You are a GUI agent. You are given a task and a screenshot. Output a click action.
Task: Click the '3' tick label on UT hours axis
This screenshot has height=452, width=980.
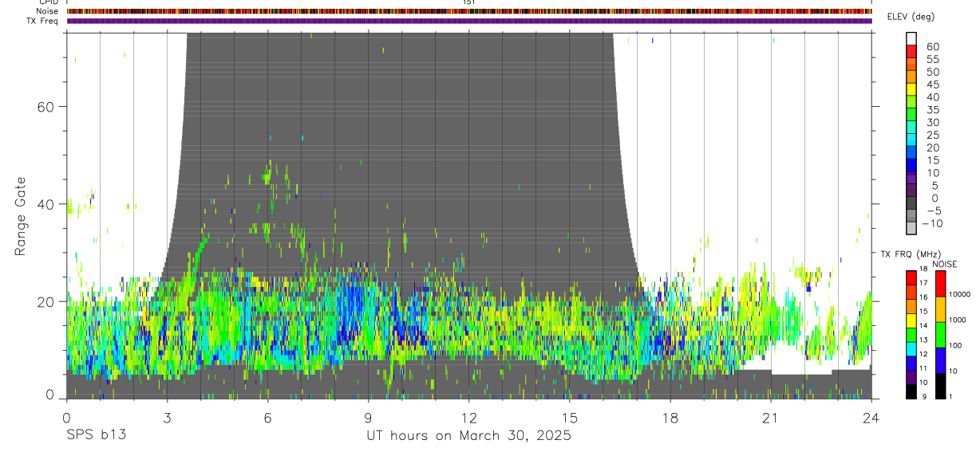167,418
